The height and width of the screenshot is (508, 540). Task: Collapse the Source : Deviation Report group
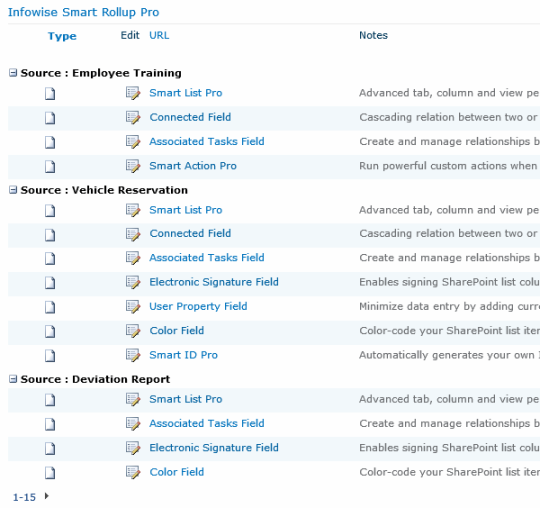[13, 379]
